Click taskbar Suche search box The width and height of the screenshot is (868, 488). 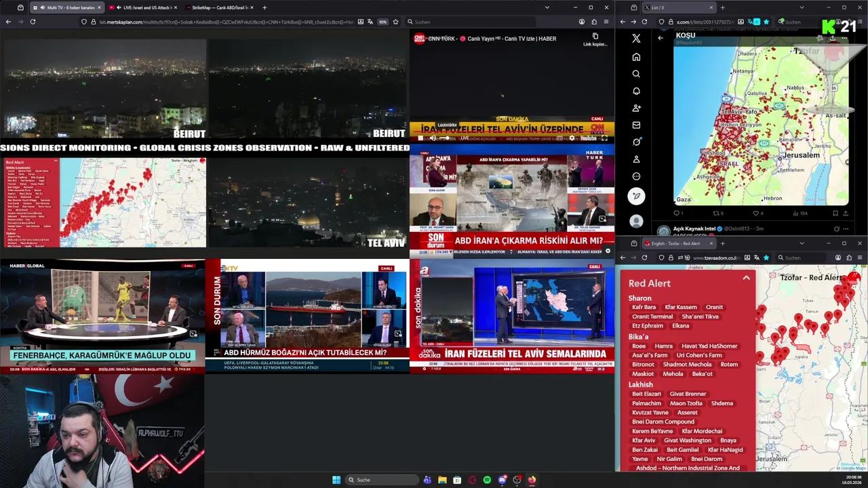[382, 480]
